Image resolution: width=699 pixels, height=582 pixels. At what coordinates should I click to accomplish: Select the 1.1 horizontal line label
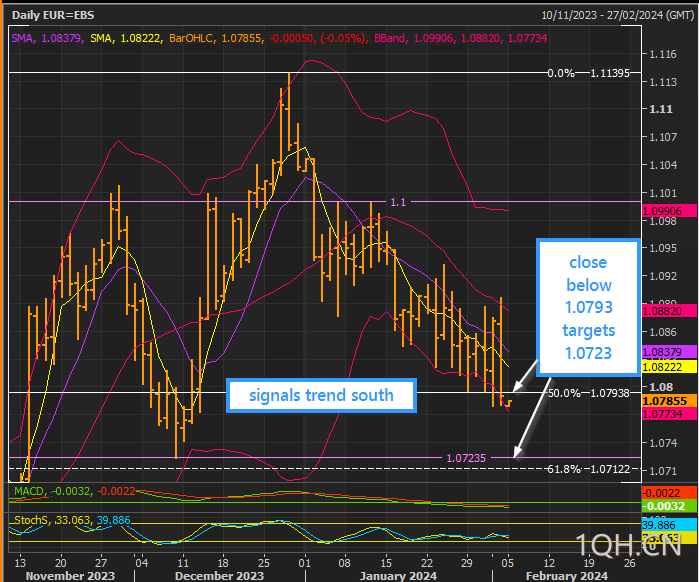pos(398,202)
